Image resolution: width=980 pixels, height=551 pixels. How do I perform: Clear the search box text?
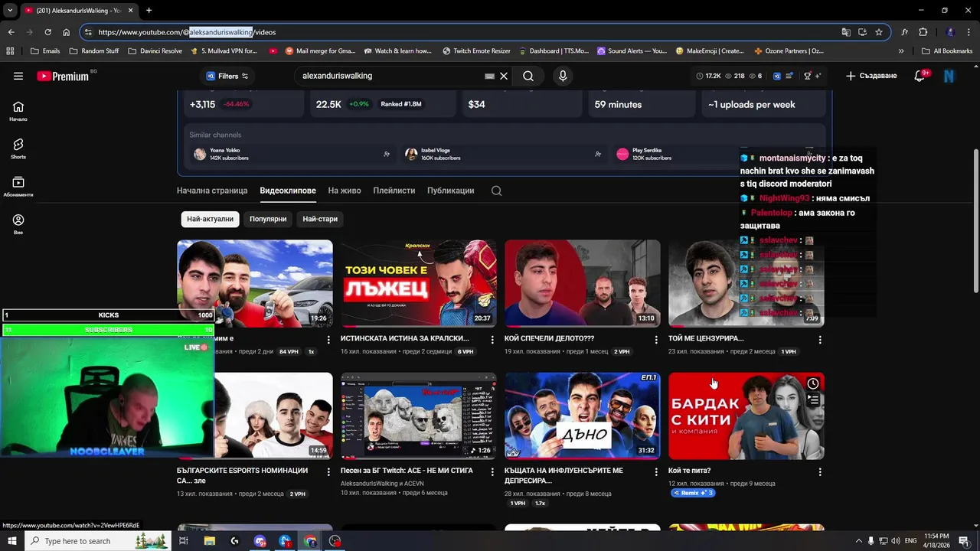(x=504, y=76)
